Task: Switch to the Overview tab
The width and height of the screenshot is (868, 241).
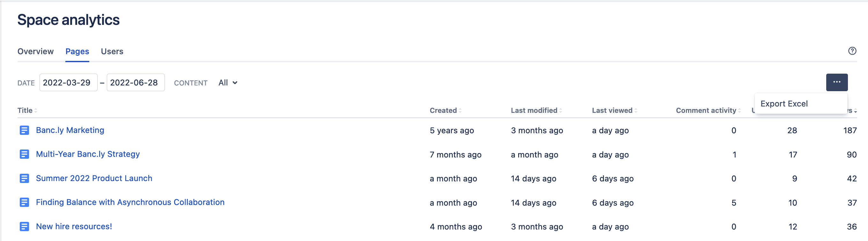Action: pyautogui.click(x=35, y=51)
